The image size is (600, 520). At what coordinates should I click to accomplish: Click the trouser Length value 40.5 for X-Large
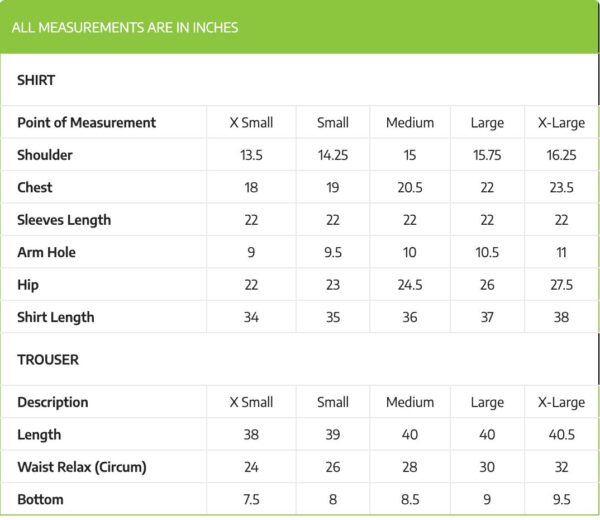pos(561,435)
